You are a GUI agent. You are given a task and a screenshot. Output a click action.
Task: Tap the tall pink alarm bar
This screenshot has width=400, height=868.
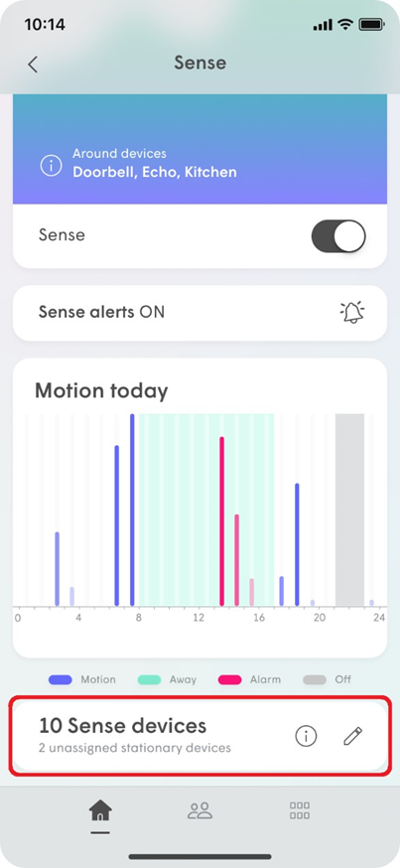coord(222,521)
